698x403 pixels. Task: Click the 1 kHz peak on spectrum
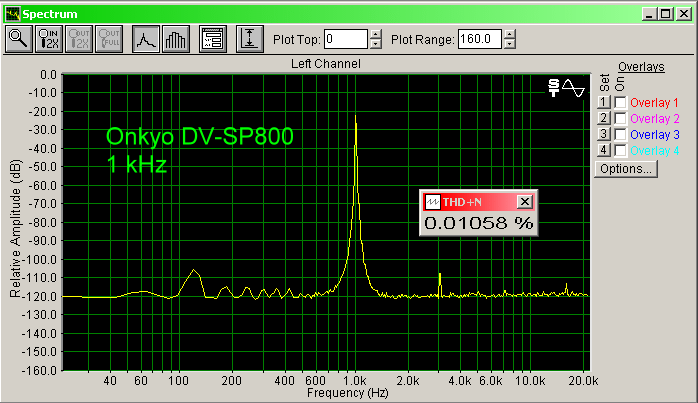(355, 117)
